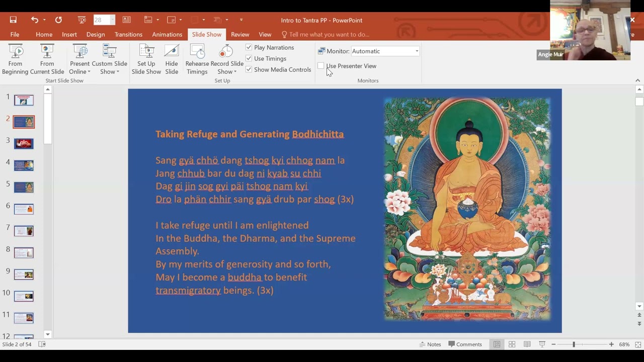
Task: Click the Present Online icon
Action: [79, 52]
